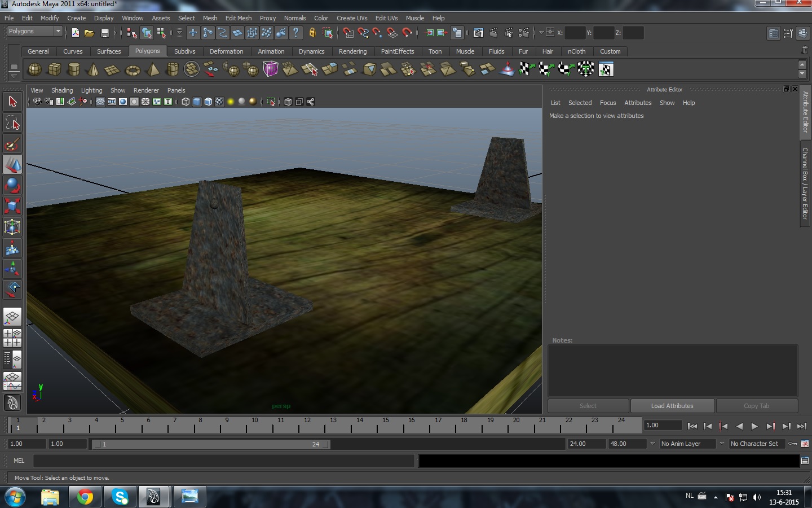
Task: Click the Save scene floppy icon
Action: click(x=104, y=33)
